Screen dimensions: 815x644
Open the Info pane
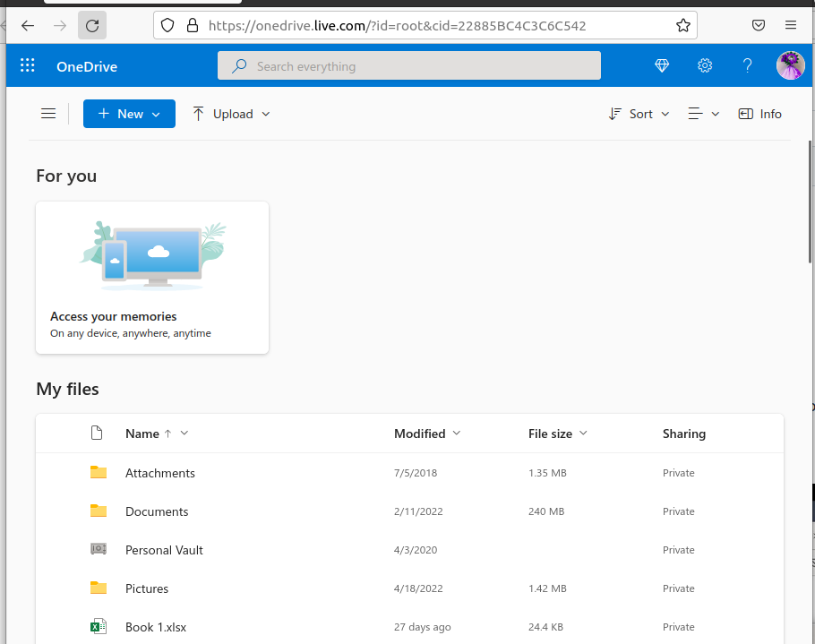(x=759, y=114)
